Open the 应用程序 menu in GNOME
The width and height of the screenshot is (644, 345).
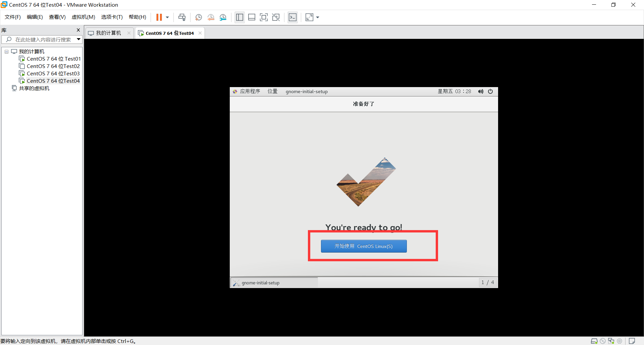pos(250,91)
